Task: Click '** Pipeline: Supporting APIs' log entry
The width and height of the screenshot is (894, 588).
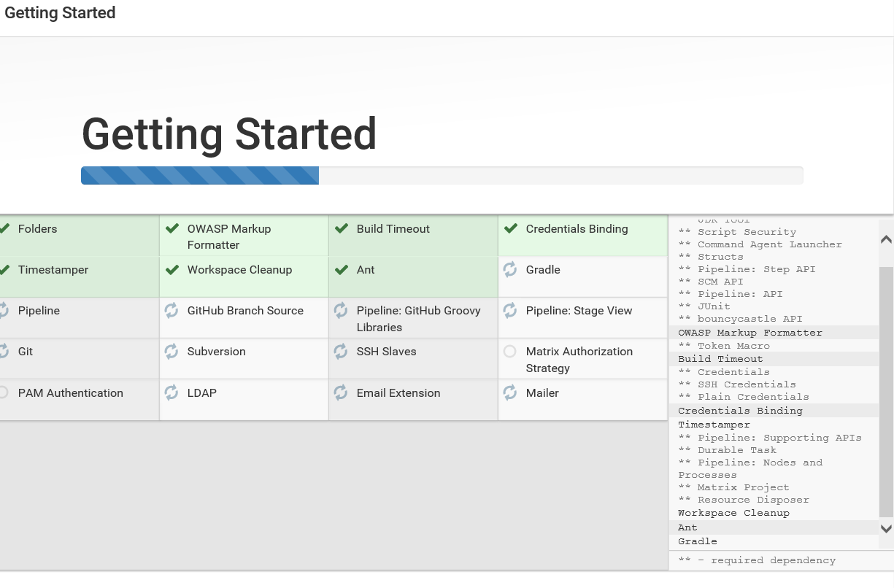Action: (x=770, y=438)
